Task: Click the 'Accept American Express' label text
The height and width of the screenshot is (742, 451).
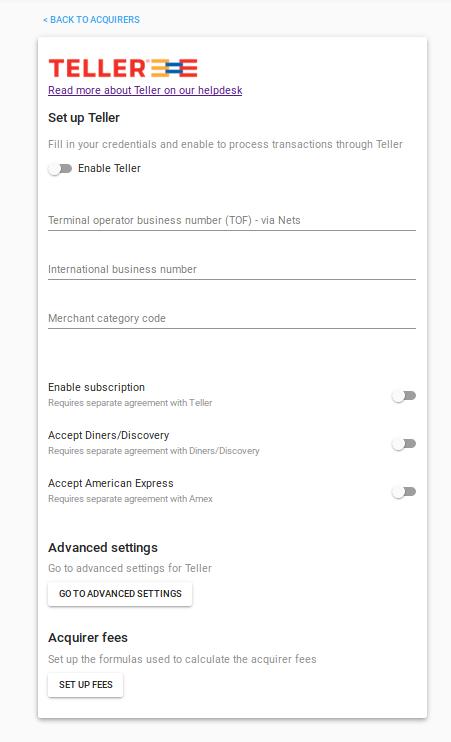Action: coord(111,483)
